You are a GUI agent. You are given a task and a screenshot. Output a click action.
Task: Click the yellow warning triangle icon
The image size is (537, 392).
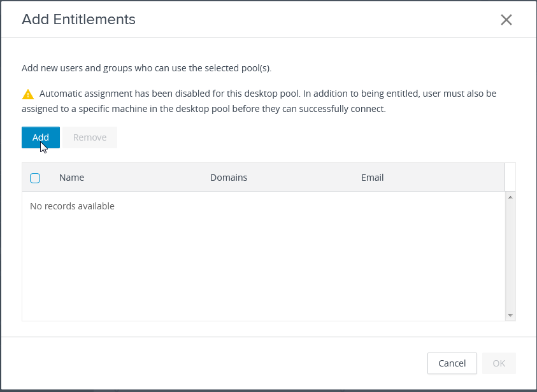click(x=28, y=94)
